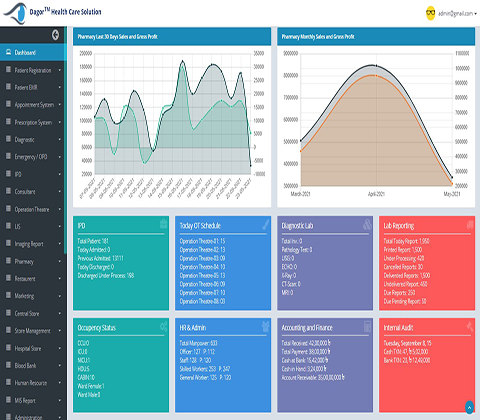Collapse the sidebar with the back-arrow icon
The height and width of the screenshot is (420, 480).
tap(55, 35)
